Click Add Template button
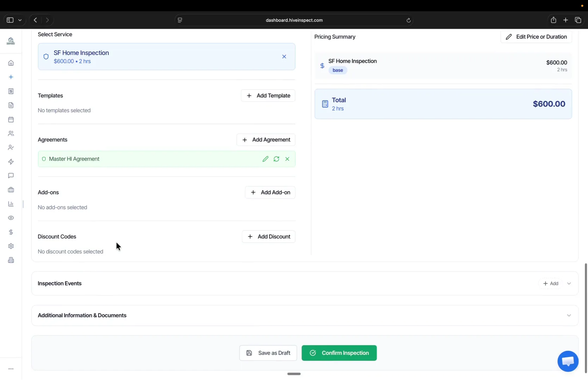588x380 pixels. tap(268, 96)
